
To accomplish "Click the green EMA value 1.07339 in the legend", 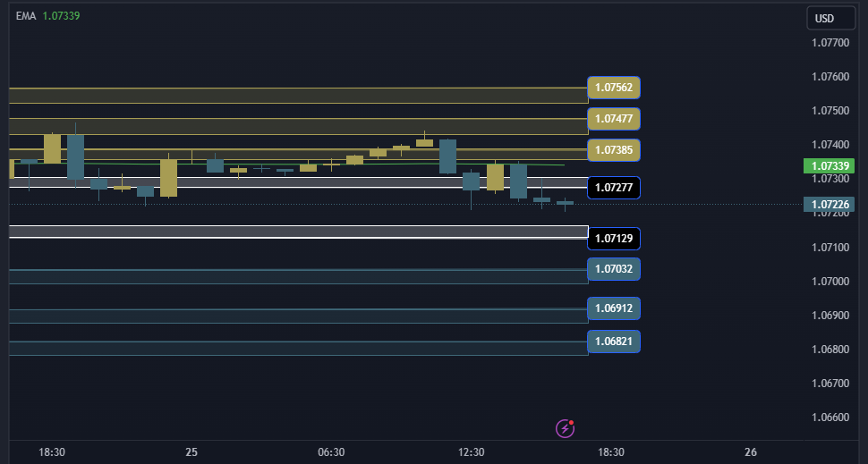I will (62, 16).
